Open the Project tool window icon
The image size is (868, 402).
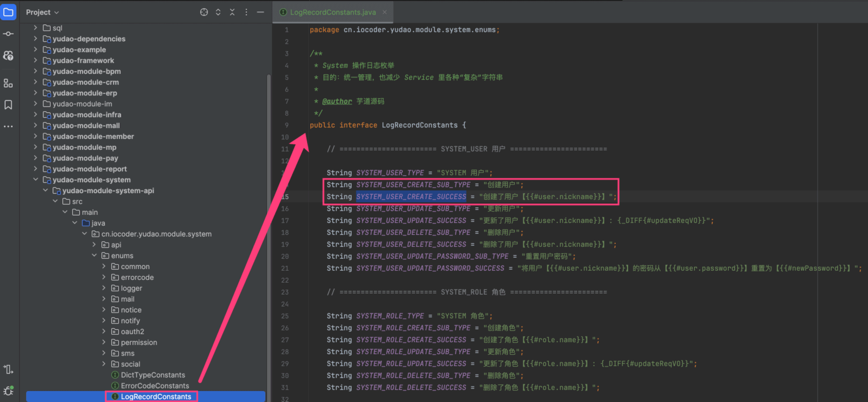point(8,12)
